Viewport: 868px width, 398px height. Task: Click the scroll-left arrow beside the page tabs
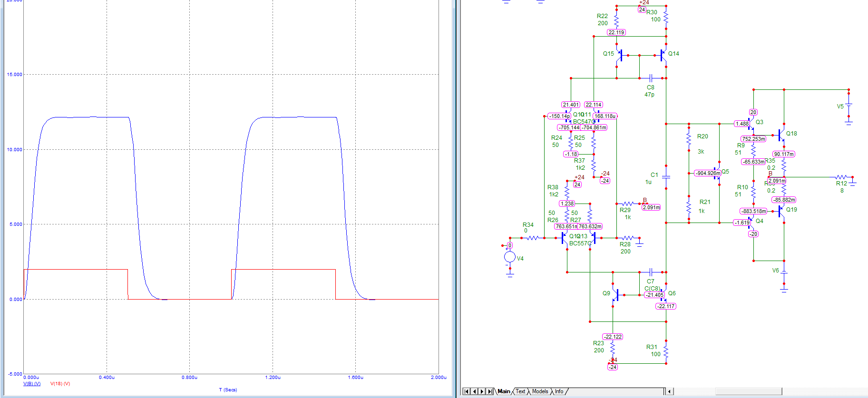click(670, 391)
